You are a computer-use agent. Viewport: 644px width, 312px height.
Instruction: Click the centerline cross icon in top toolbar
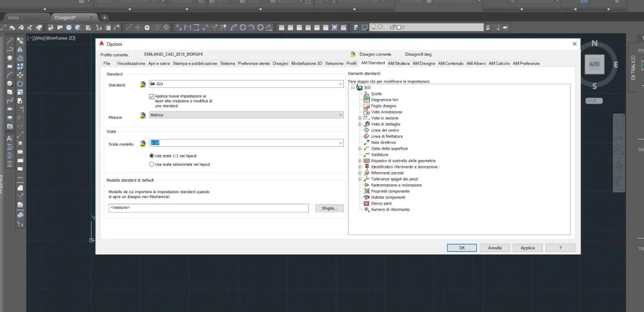[x=137, y=27]
